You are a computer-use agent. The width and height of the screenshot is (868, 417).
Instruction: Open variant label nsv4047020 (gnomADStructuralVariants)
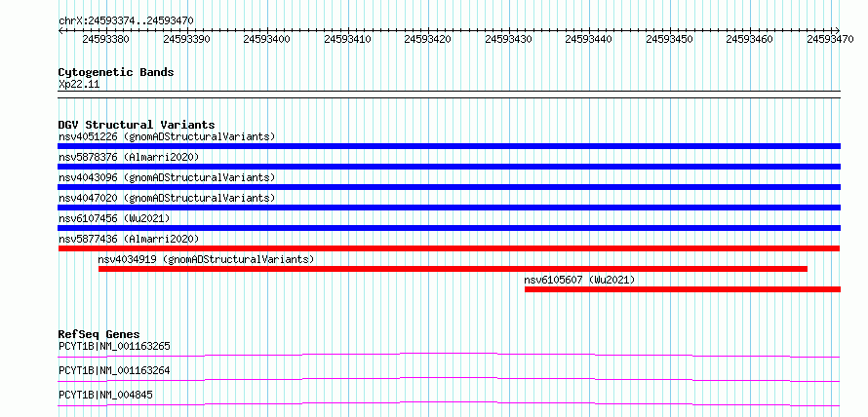coord(167,198)
